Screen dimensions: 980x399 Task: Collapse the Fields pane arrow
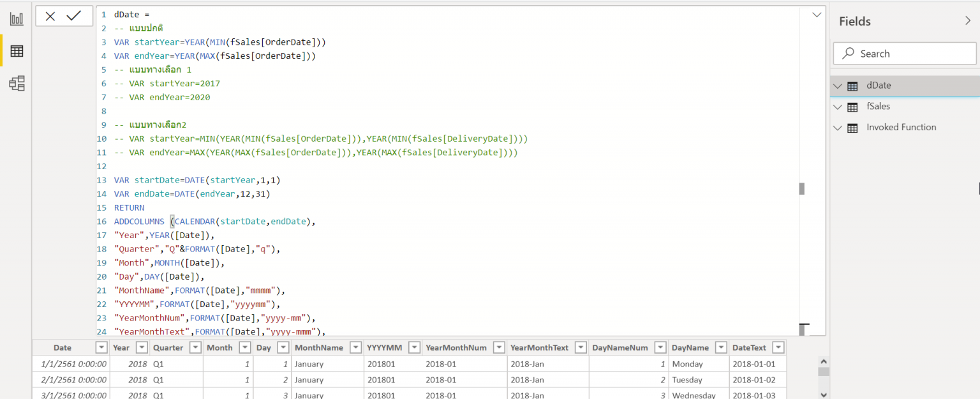click(x=968, y=21)
